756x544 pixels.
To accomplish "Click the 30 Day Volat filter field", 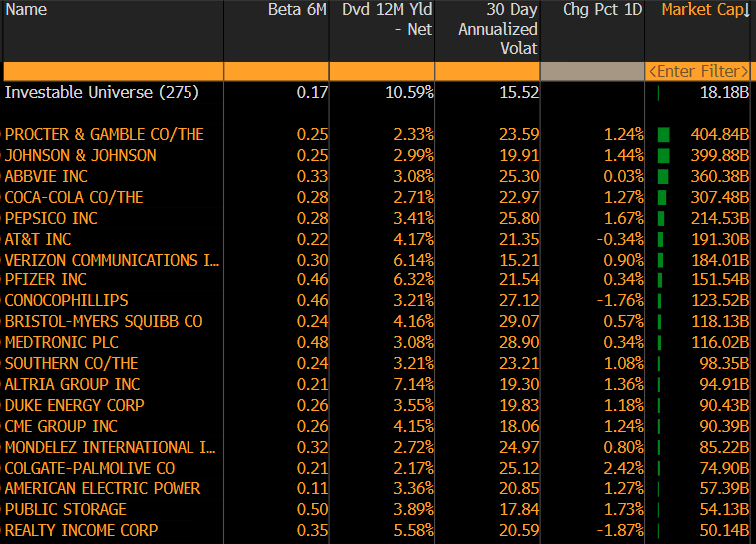I will click(x=487, y=72).
